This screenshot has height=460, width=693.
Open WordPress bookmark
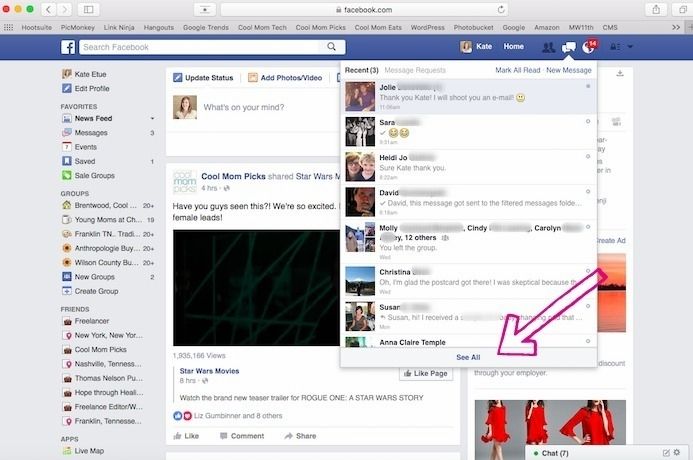pyautogui.click(x=427, y=27)
